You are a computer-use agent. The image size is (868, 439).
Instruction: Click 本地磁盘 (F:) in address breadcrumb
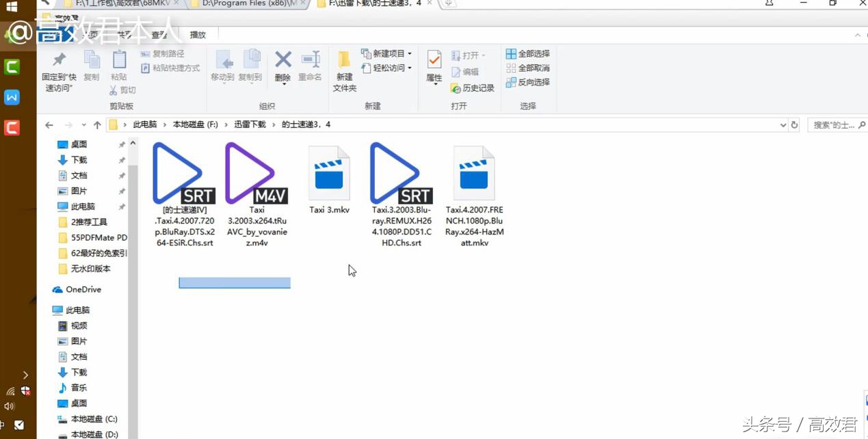[x=195, y=124]
